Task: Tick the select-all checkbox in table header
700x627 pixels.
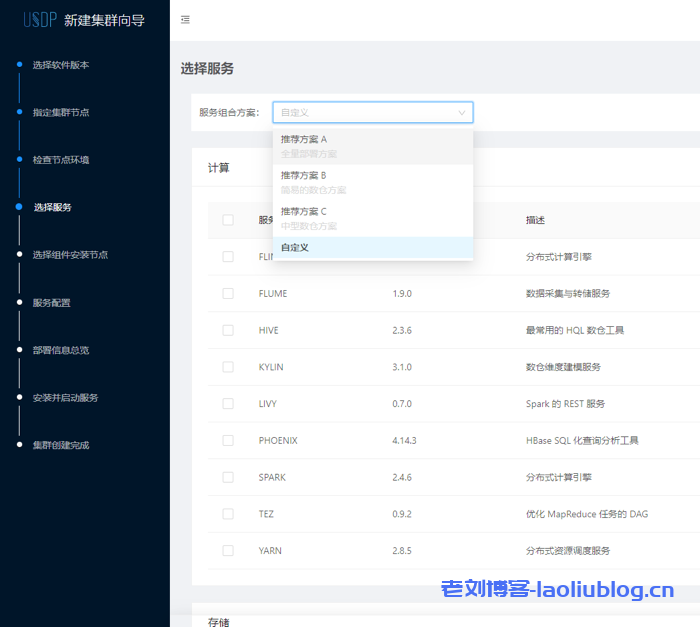Action: [228, 220]
